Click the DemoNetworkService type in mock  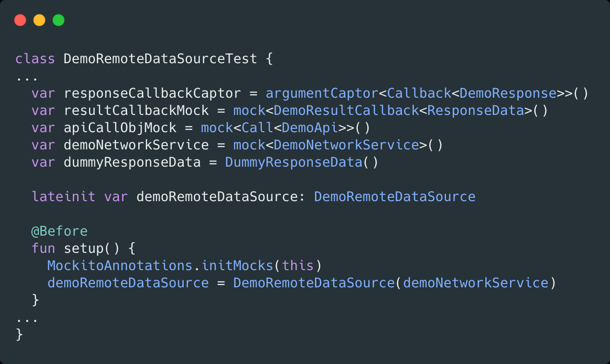tap(346, 145)
